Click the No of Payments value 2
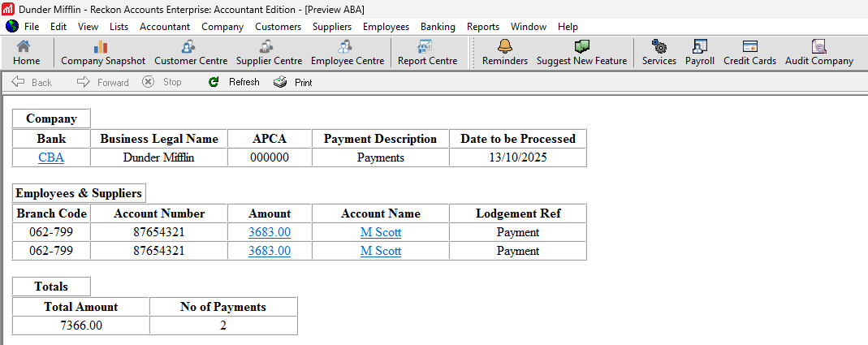This screenshot has width=868, height=345. pos(223,325)
